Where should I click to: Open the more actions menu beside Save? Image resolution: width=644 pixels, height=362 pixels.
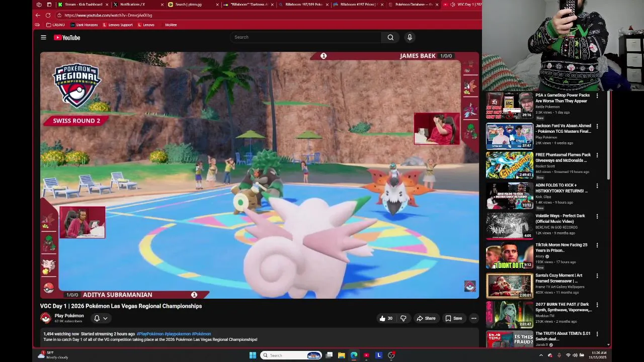click(473, 318)
